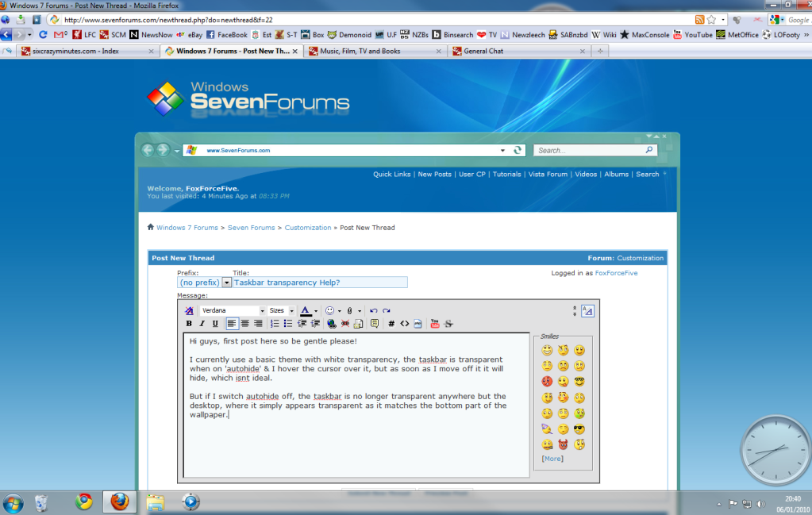
Task: Open Albums in forum navigation
Action: pyautogui.click(x=616, y=175)
